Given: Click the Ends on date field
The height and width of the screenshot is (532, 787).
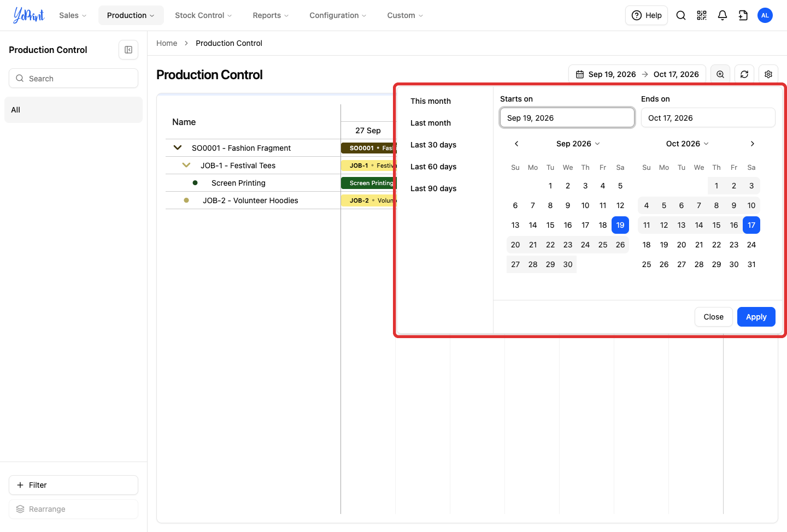Looking at the screenshot, I should coord(708,118).
